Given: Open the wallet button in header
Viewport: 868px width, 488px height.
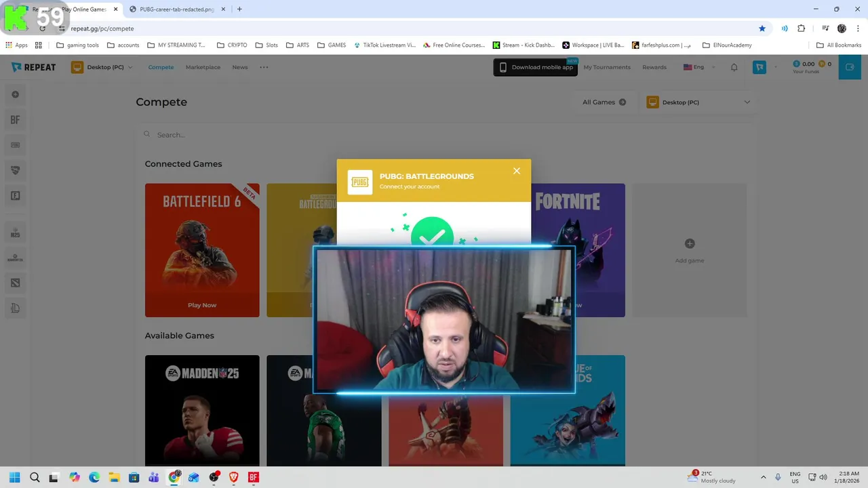Looking at the screenshot, I should (850, 67).
